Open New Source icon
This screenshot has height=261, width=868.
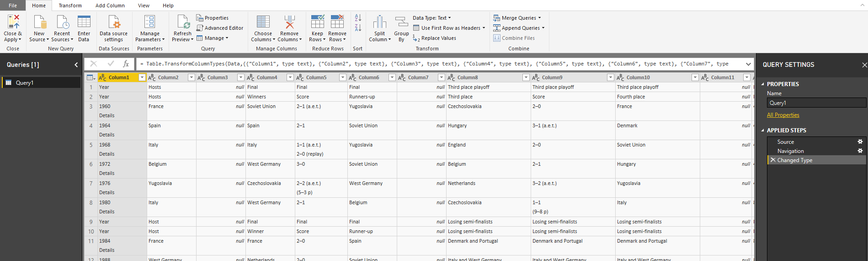(x=40, y=22)
